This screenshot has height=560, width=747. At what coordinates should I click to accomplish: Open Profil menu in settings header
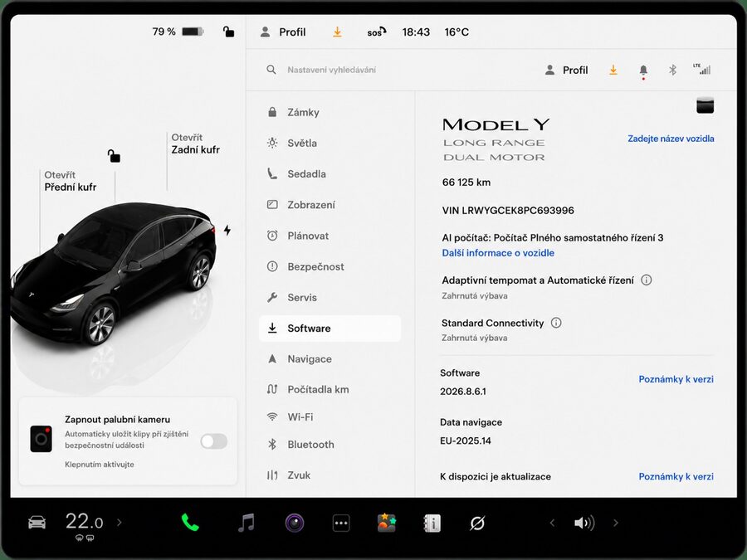tap(566, 70)
